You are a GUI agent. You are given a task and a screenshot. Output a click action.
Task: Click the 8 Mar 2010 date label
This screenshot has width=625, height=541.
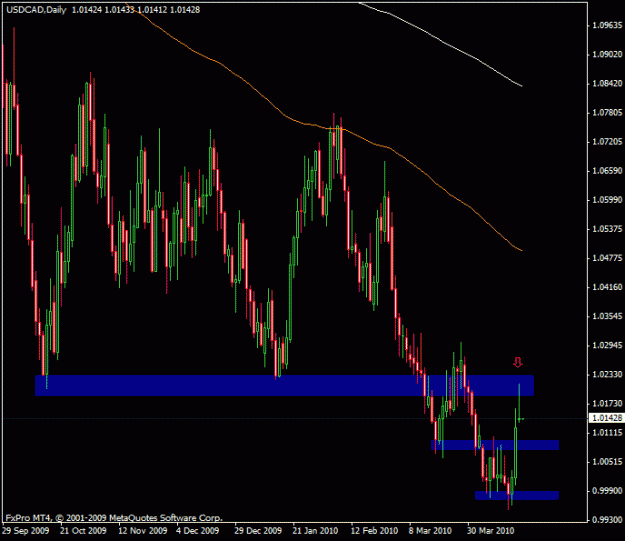tap(430, 531)
